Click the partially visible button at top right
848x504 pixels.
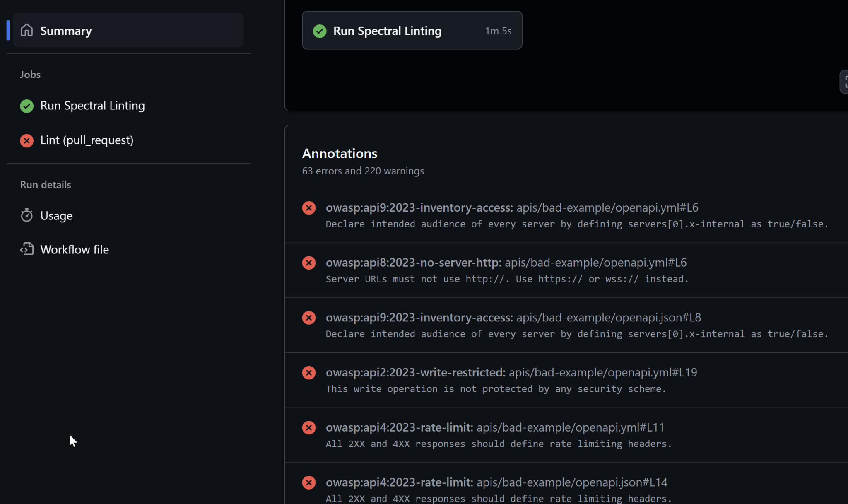[845, 82]
